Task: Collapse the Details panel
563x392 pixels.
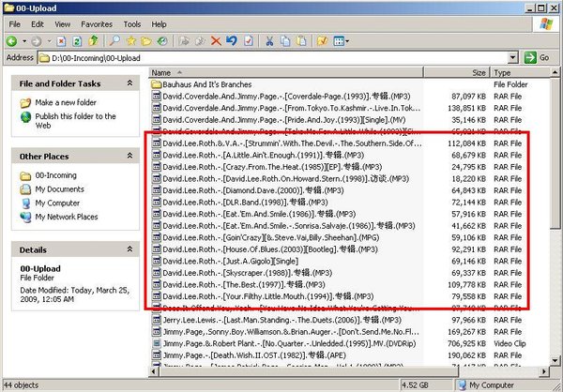Action: coord(131,250)
